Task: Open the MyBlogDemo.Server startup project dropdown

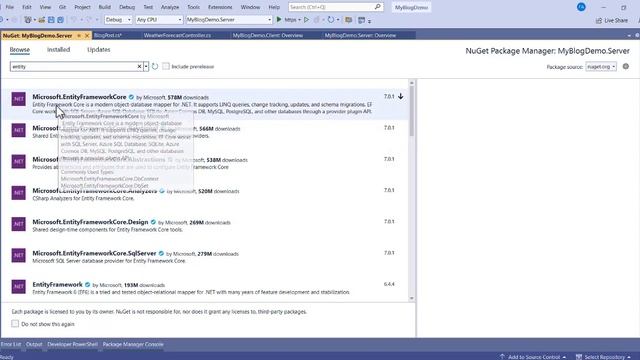Action: 229,20
